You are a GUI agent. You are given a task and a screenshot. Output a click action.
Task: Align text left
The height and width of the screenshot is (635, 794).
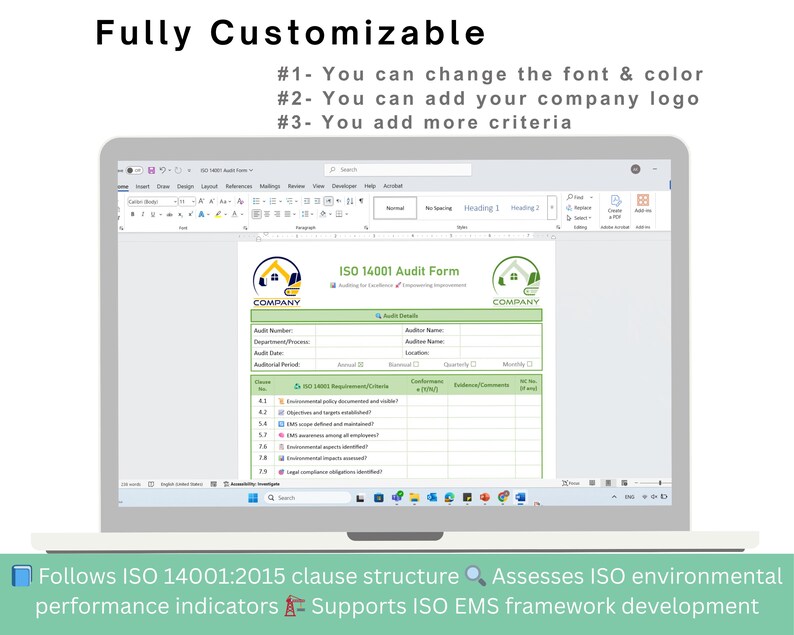(257, 214)
